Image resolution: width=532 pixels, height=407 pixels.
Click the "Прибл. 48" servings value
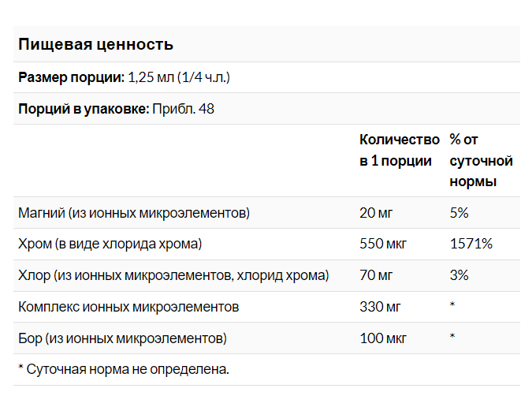pyautogui.click(x=183, y=108)
